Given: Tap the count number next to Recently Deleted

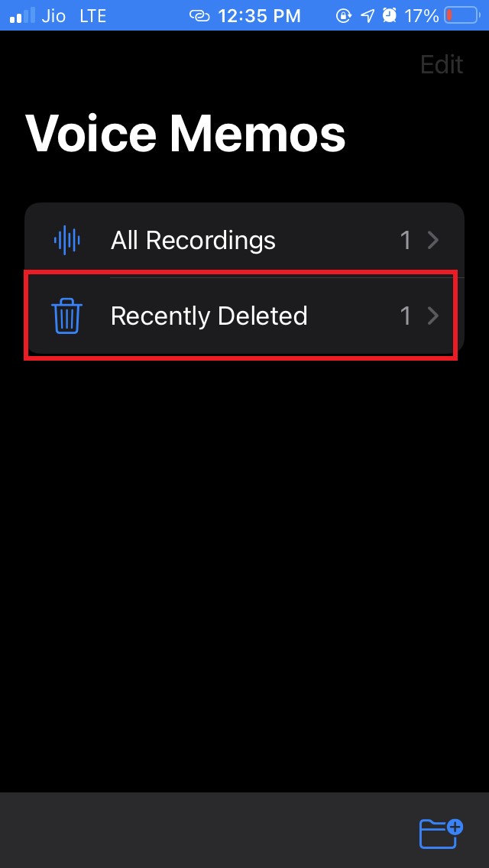Looking at the screenshot, I should (x=406, y=316).
